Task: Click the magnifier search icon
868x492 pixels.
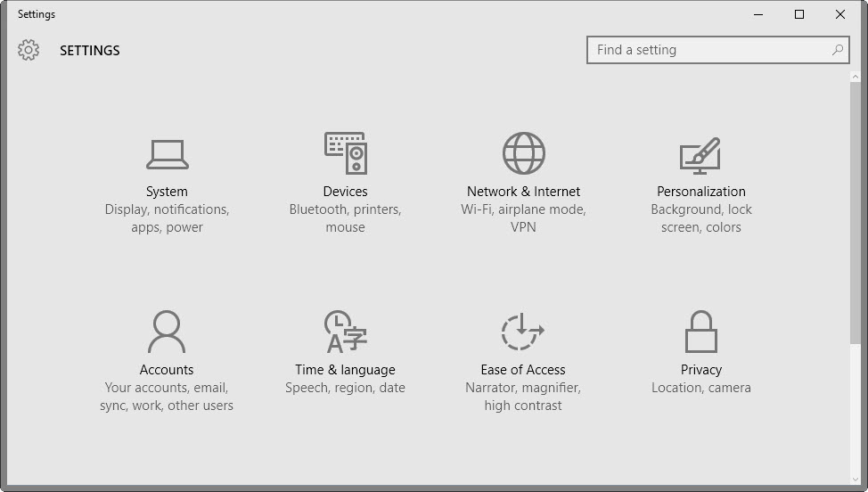Action: [838, 50]
